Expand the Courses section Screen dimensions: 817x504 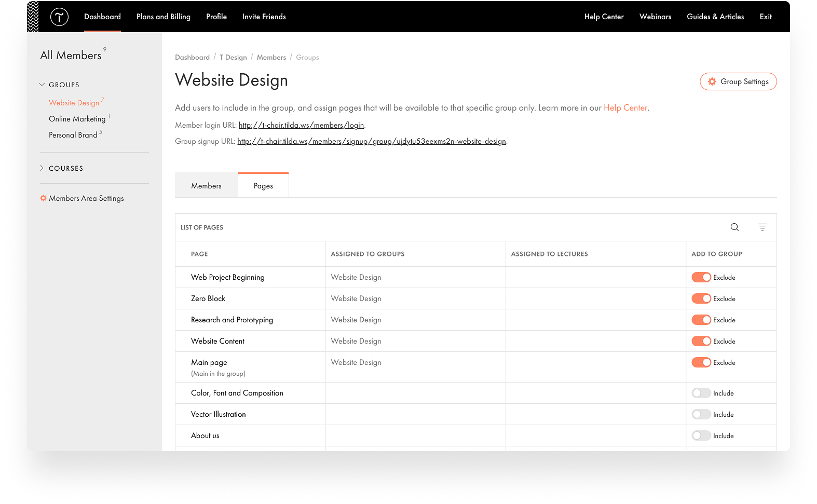(42, 168)
